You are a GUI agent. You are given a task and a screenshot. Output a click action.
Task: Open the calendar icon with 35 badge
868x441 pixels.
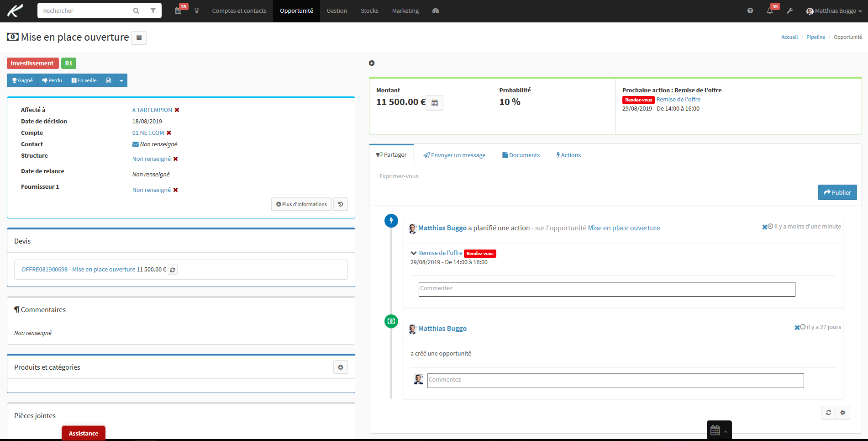coord(179,11)
